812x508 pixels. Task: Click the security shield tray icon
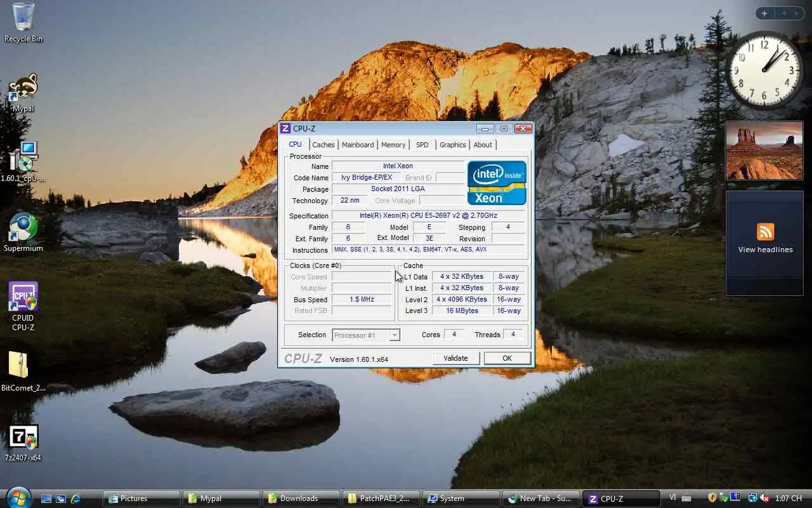click(x=712, y=498)
